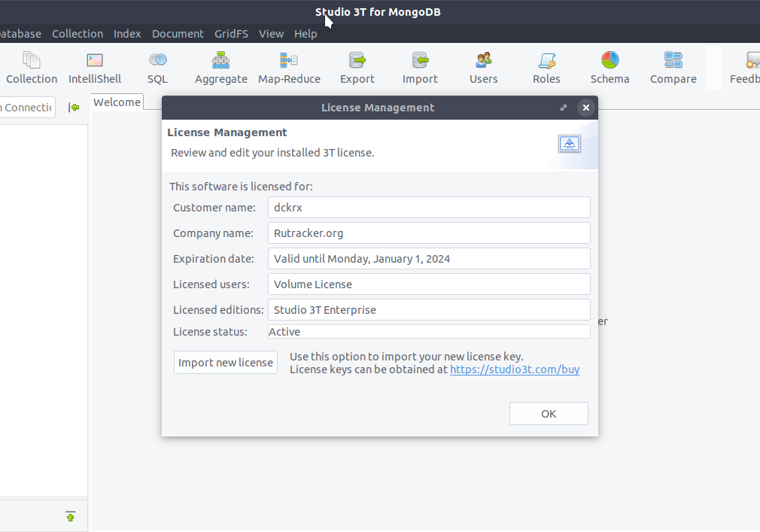Click the License Management dialog title bar

point(378,108)
